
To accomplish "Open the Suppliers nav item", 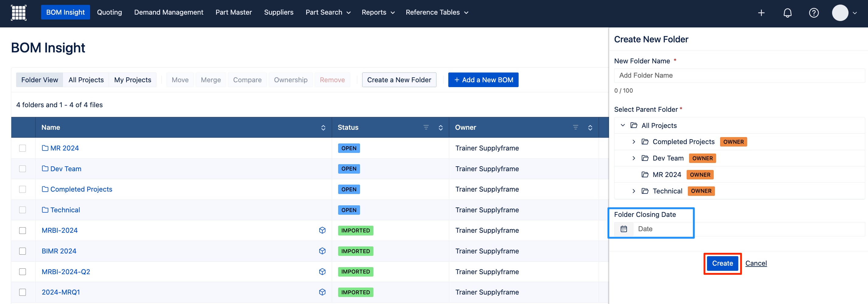I will 279,12.
